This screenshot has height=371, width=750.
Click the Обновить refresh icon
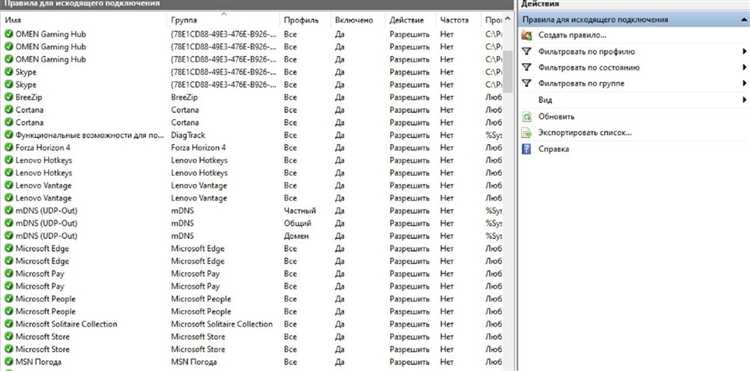(x=527, y=116)
